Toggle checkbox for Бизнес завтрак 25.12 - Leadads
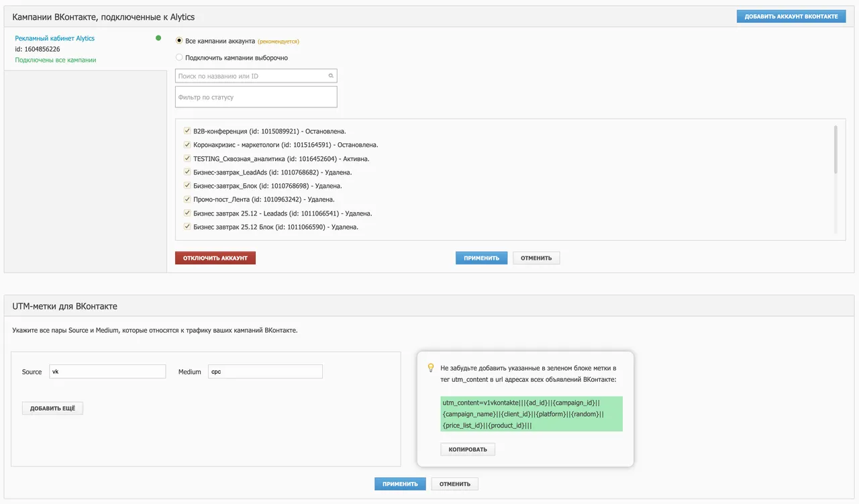Viewport: 859px width, 504px height. pos(187,213)
